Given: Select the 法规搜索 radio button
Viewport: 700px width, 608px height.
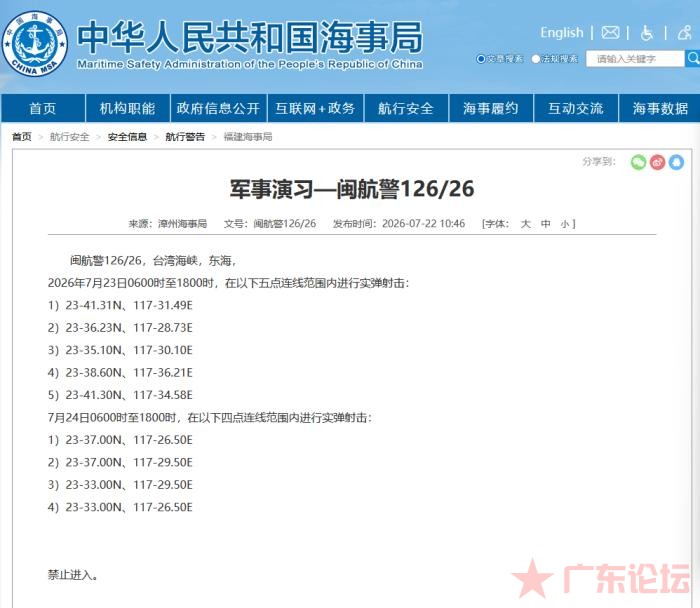Looking at the screenshot, I should coord(536,59).
